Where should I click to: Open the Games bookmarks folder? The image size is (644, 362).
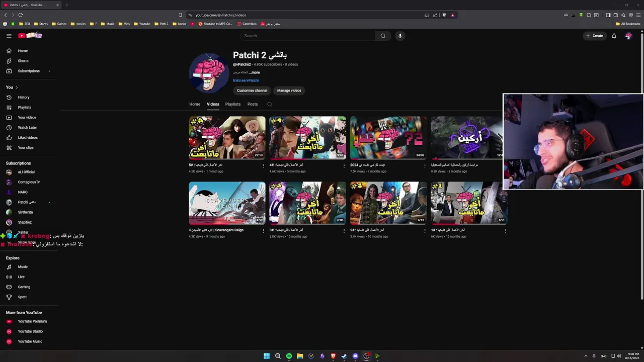pos(59,24)
